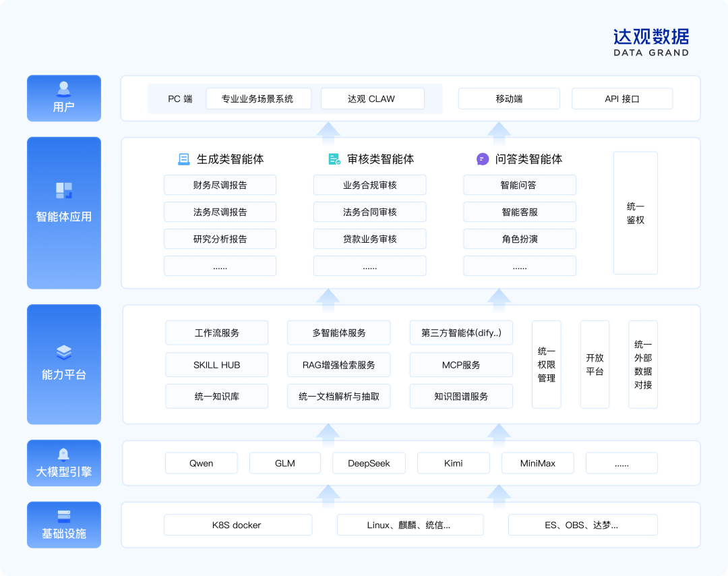
Task: Click the Linux、麒麟、统信... box
Action: (x=410, y=525)
